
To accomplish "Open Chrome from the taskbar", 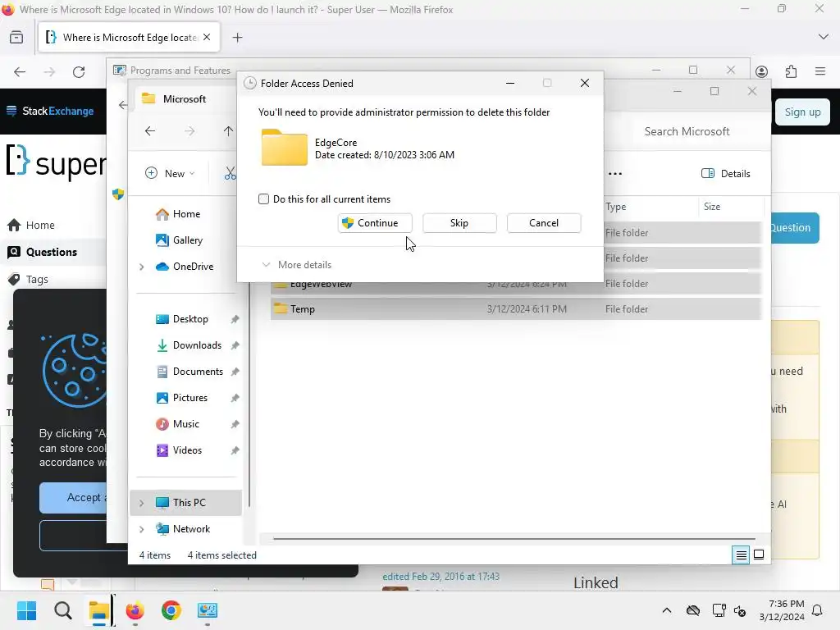I will point(171,610).
